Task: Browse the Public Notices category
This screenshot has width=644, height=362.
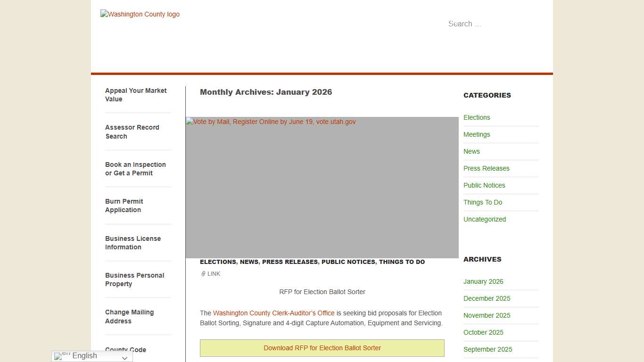Action: click(484, 185)
